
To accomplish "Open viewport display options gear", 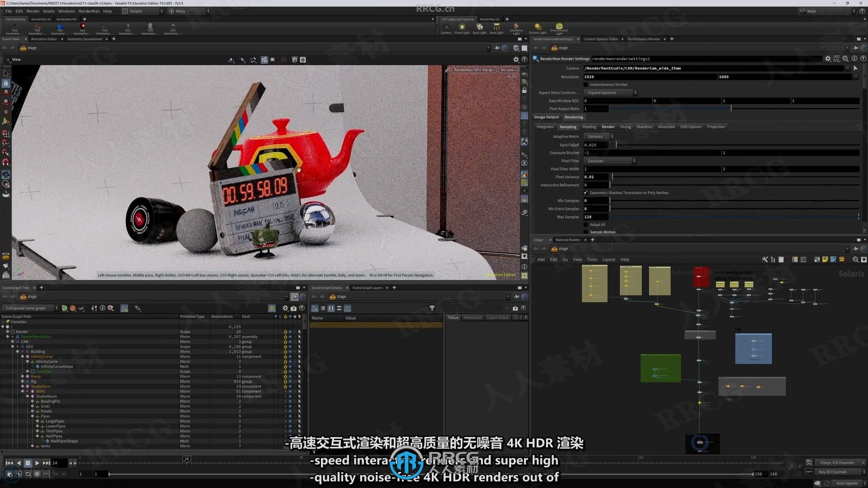I will [x=516, y=59].
